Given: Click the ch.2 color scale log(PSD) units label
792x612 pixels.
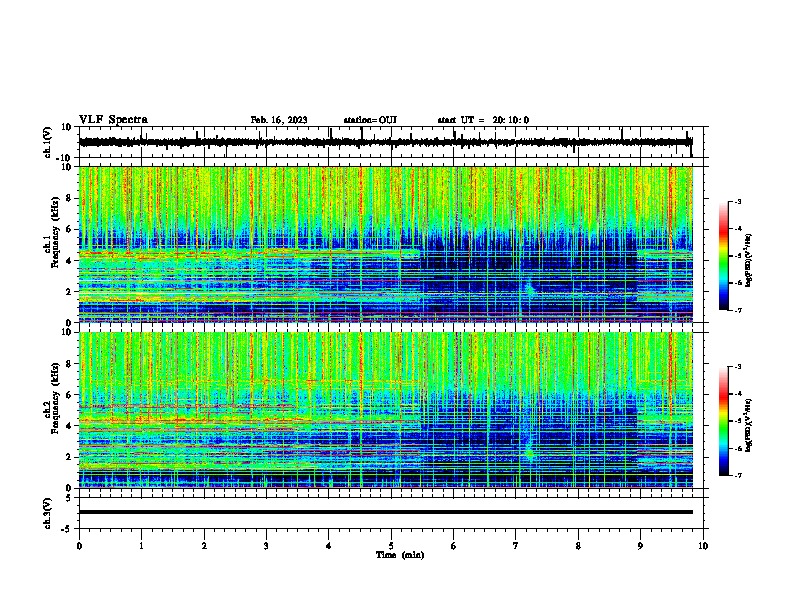Looking at the screenshot, I should pos(748,425).
